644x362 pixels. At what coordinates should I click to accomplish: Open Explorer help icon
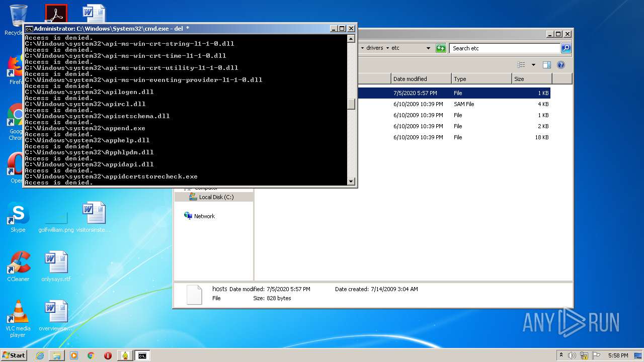[561, 65]
